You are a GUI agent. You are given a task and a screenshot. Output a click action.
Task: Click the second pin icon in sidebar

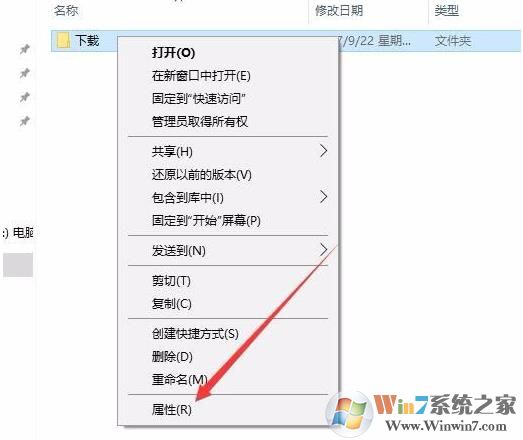pyautogui.click(x=24, y=73)
